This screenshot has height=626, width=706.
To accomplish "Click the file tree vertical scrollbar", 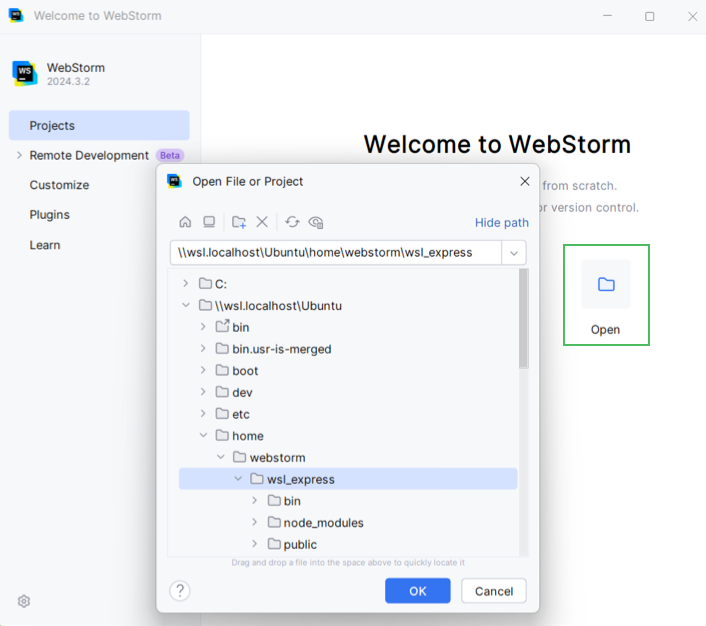I will [x=523, y=318].
